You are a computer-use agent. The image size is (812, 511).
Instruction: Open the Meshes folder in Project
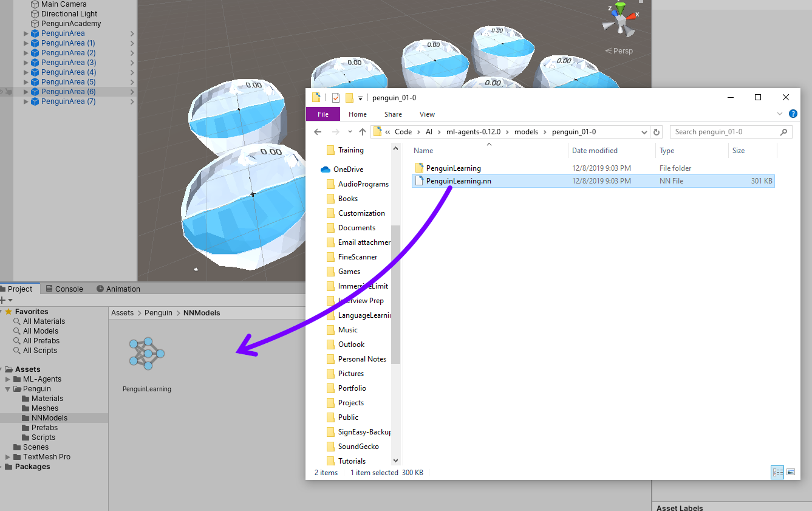(45, 408)
